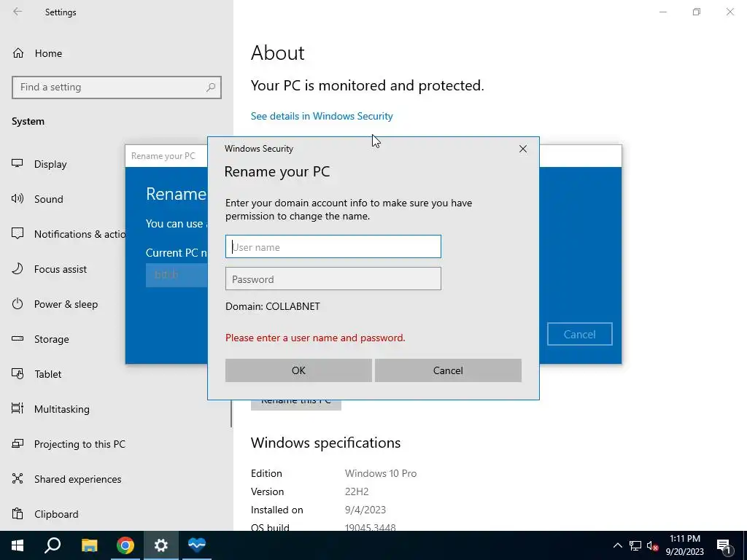Open the blue heart-monitor app on taskbar
This screenshot has width=747, height=560.
coord(196,545)
